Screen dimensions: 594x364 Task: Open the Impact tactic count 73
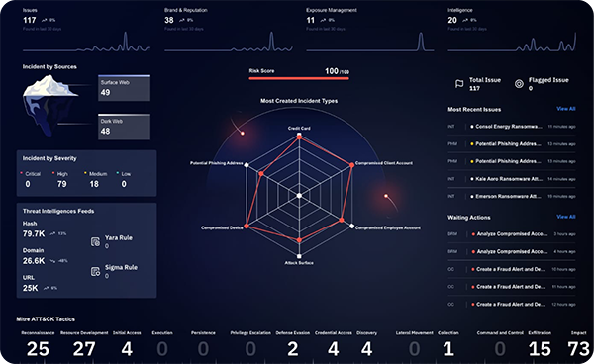(578, 349)
